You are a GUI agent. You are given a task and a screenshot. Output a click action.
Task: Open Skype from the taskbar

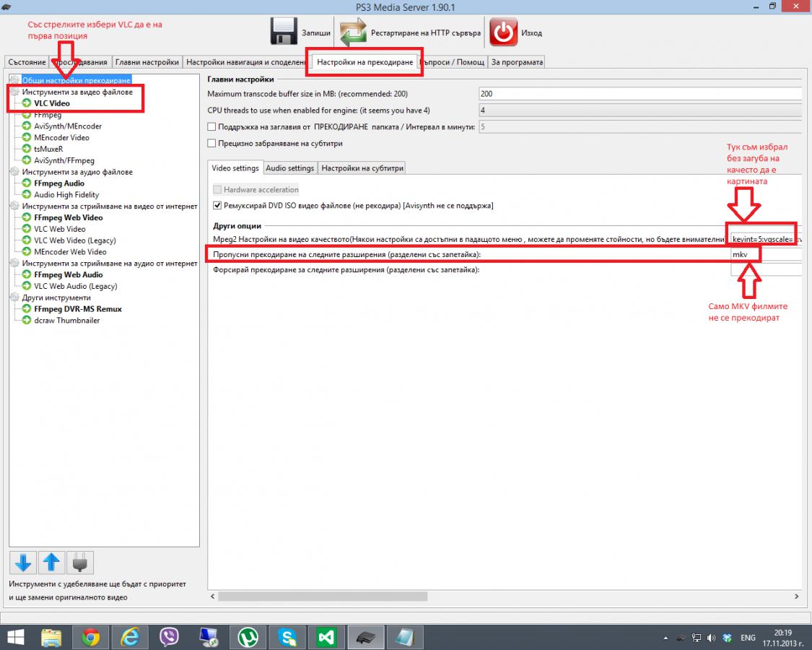click(287, 637)
